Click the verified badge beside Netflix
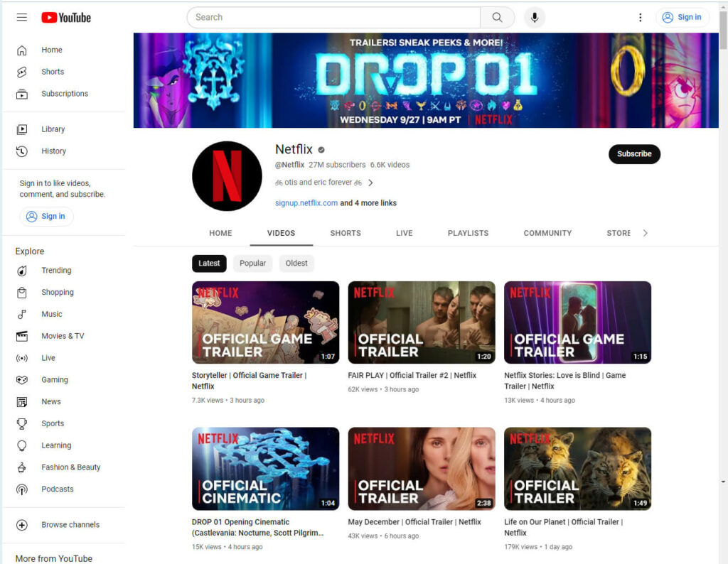Image resolution: width=728 pixels, height=564 pixels. pos(321,150)
